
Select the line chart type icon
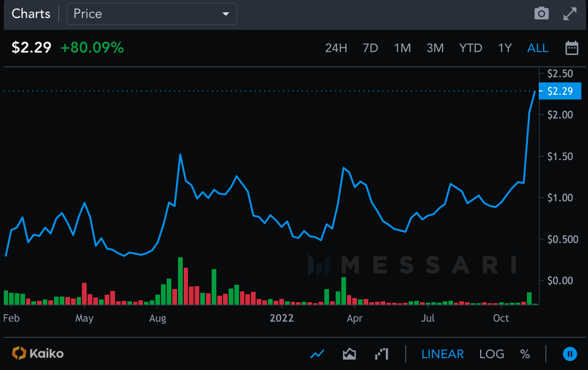[317, 353]
